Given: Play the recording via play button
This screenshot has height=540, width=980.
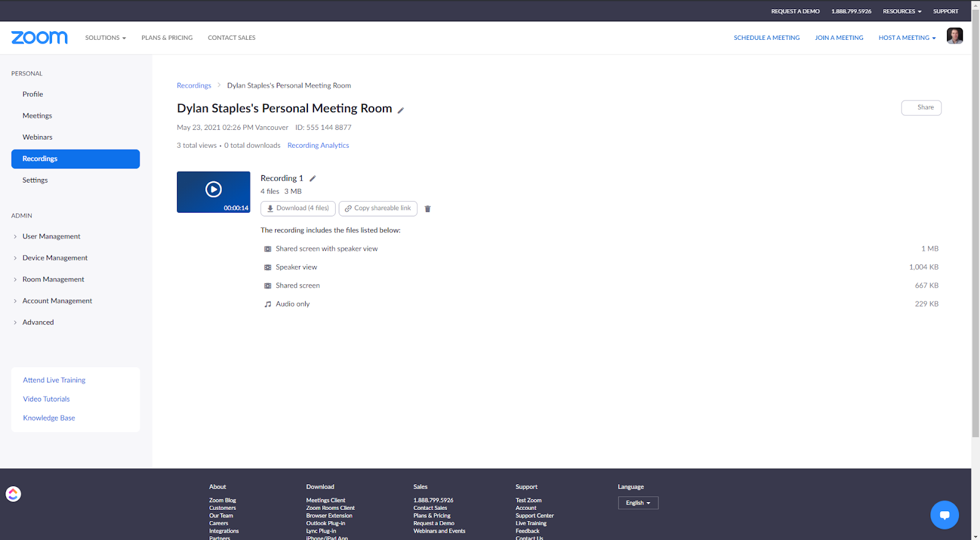Looking at the screenshot, I should pyautogui.click(x=213, y=189).
